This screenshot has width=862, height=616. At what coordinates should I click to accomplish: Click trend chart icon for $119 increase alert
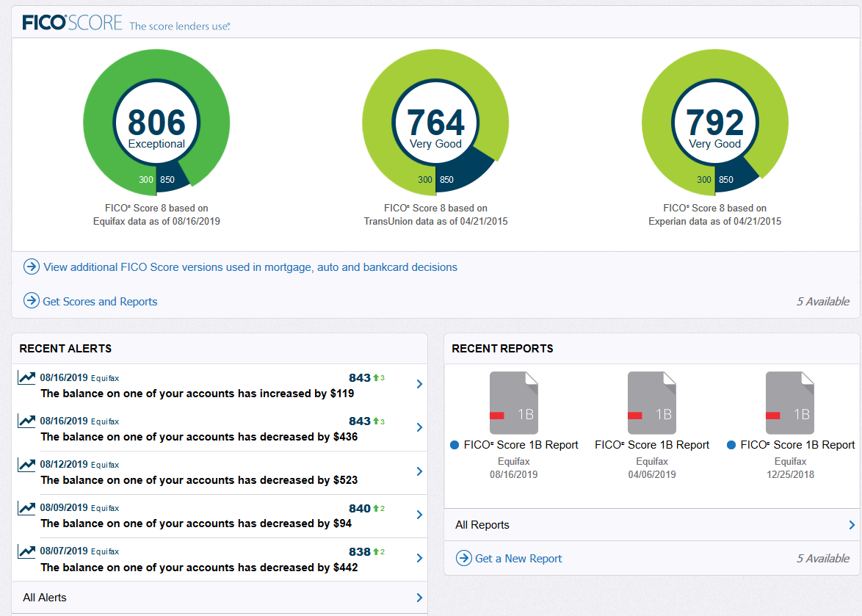(x=26, y=377)
